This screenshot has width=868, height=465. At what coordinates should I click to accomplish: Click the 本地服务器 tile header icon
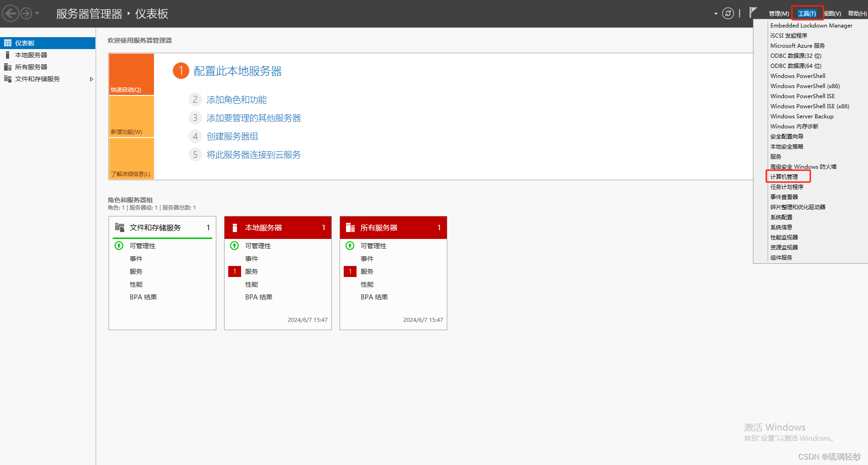click(235, 227)
